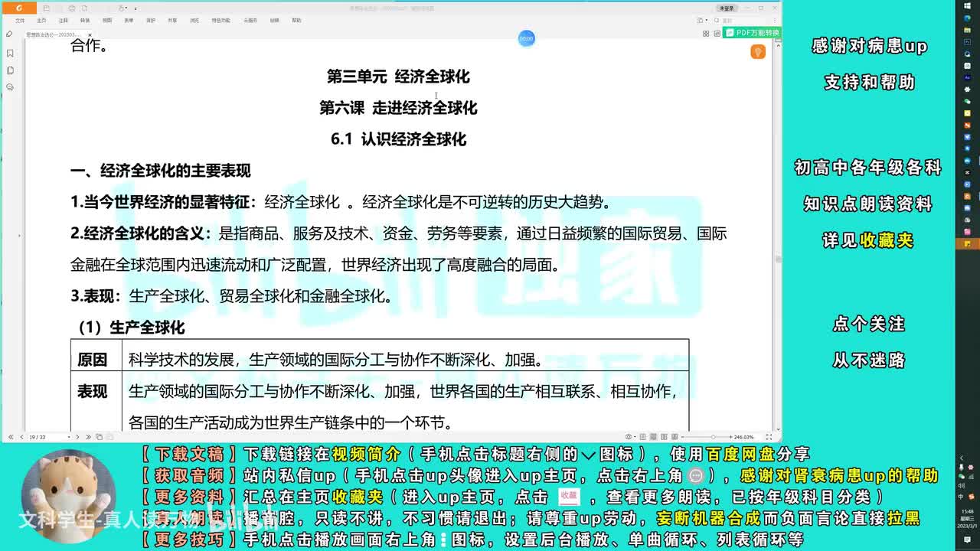Click the save icon in quick access toolbar

pyautogui.click(x=46, y=8)
